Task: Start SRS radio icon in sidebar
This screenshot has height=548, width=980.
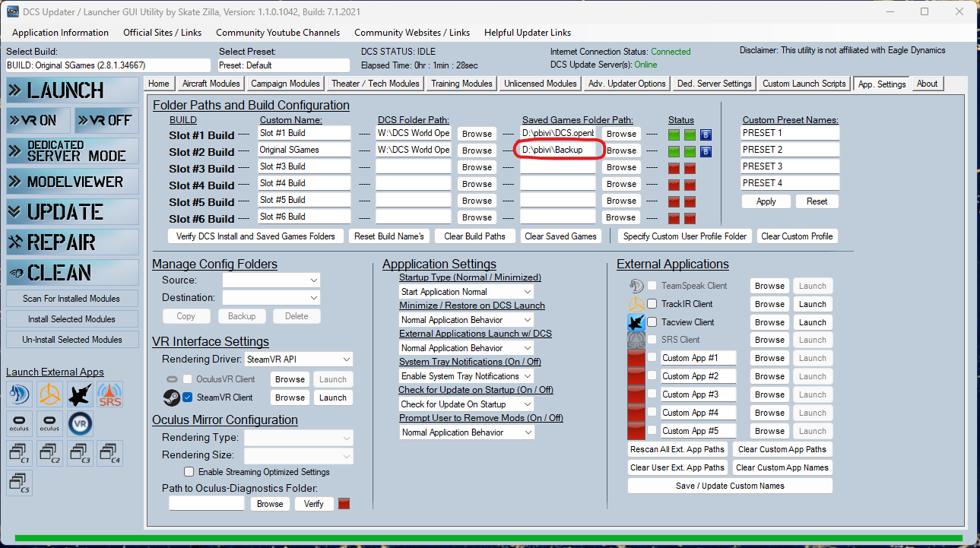Action: tap(110, 394)
